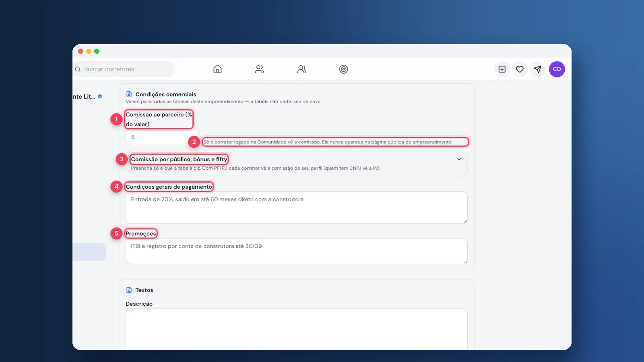Viewport: 644px width, 362px height.
Task: Click the Descrição text area
Action: [x=297, y=329]
